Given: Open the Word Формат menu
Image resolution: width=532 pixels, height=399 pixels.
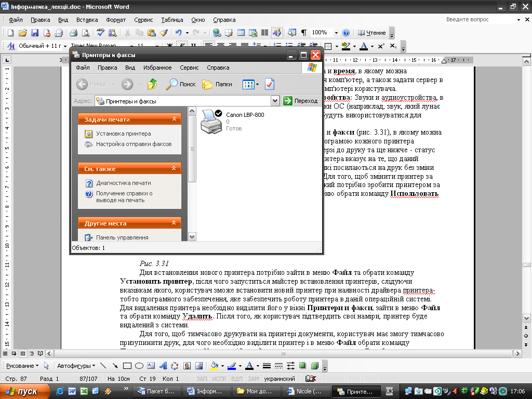Looking at the screenshot, I should (x=116, y=20).
